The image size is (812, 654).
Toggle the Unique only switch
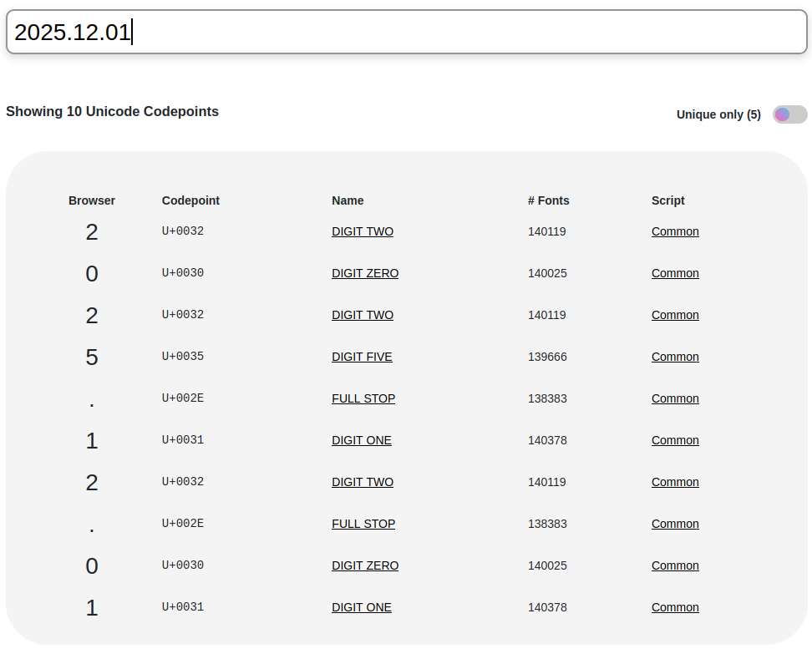pyautogui.click(x=789, y=114)
